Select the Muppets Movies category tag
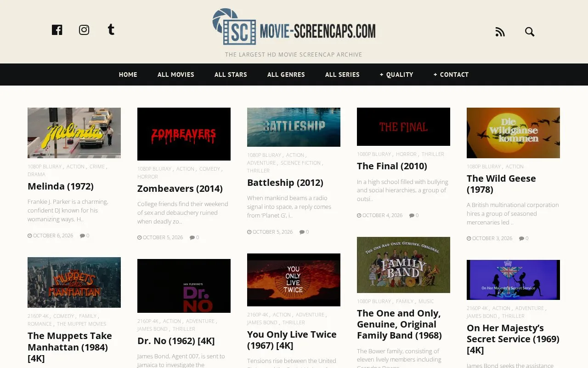588x368 pixels. 81,324
